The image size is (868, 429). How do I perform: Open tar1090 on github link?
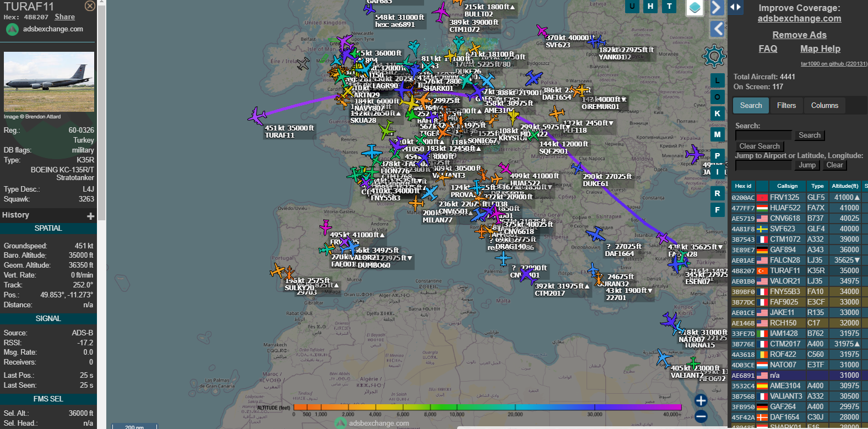pos(834,64)
